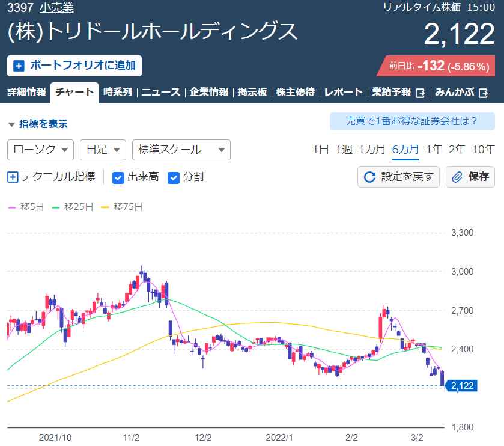The image size is (504, 446).
Task: Click the リアルタイム株価 15:00 label
Action: [x=439, y=7]
